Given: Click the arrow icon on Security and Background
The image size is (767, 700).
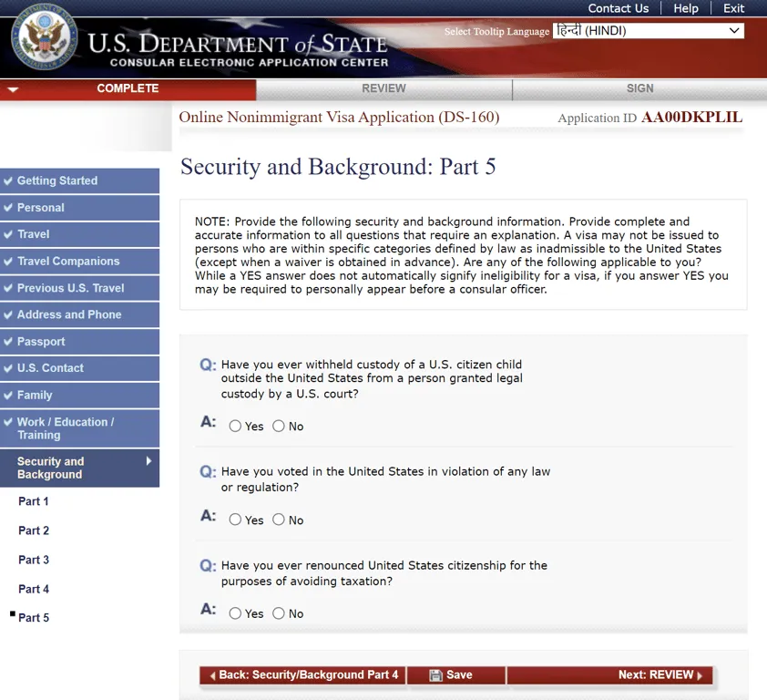Looking at the screenshot, I should coord(148,461).
